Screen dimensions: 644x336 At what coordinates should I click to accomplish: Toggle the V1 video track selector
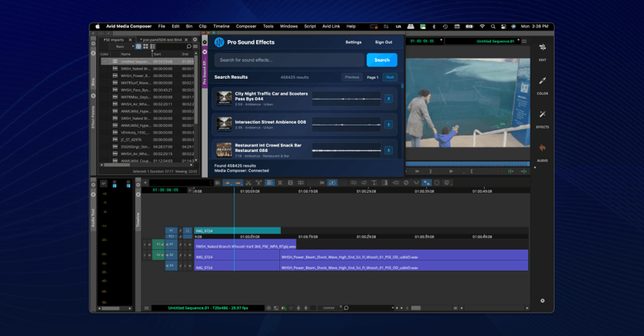171,231
